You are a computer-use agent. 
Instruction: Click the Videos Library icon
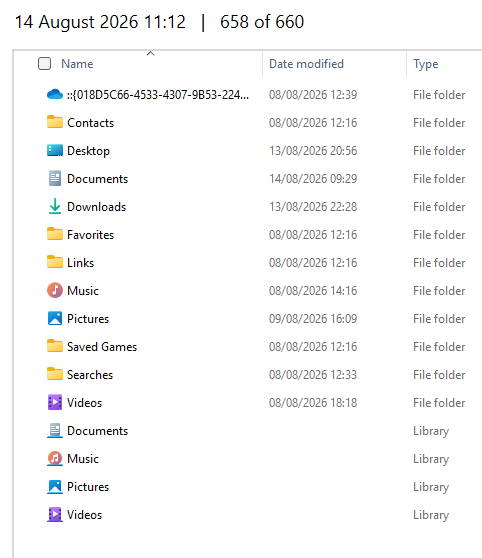[x=55, y=515]
